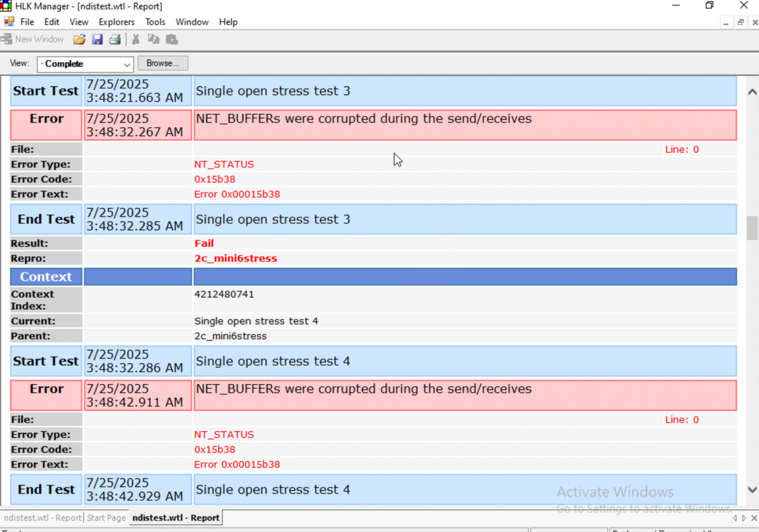Open the Explorers menu
Screen dimensions: 759x532
coord(116,22)
